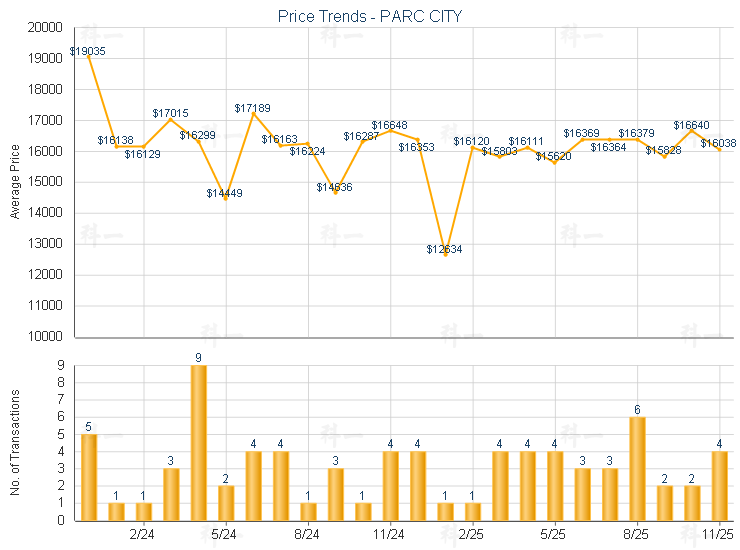Select the first transactions bar labeled 5
Screen dimensions: 740x550
click(x=89, y=477)
